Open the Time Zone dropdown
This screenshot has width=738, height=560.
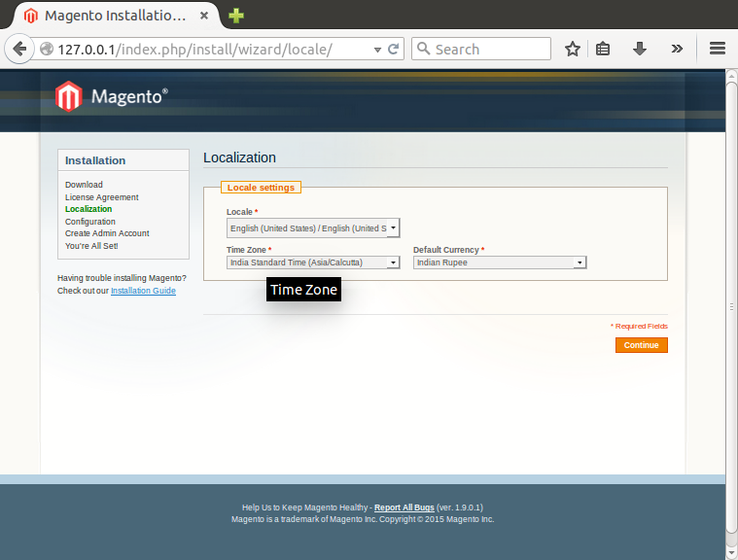click(x=313, y=262)
